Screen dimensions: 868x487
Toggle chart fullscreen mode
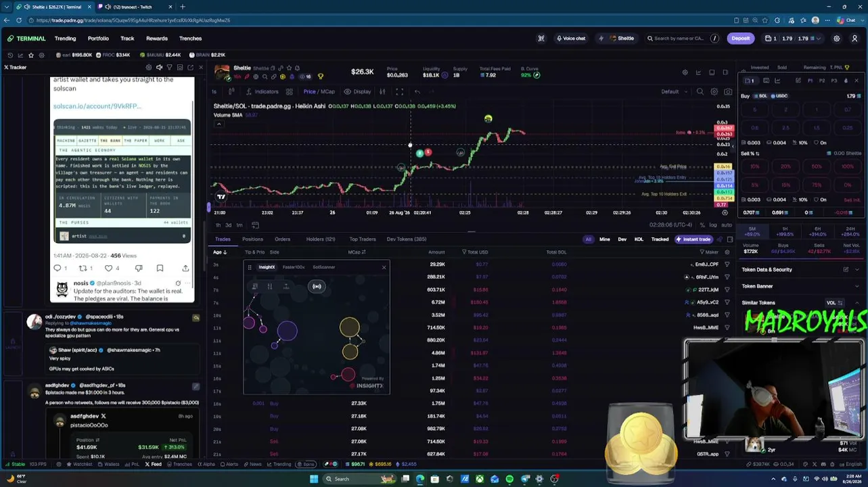pyautogui.click(x=399, y=92)
